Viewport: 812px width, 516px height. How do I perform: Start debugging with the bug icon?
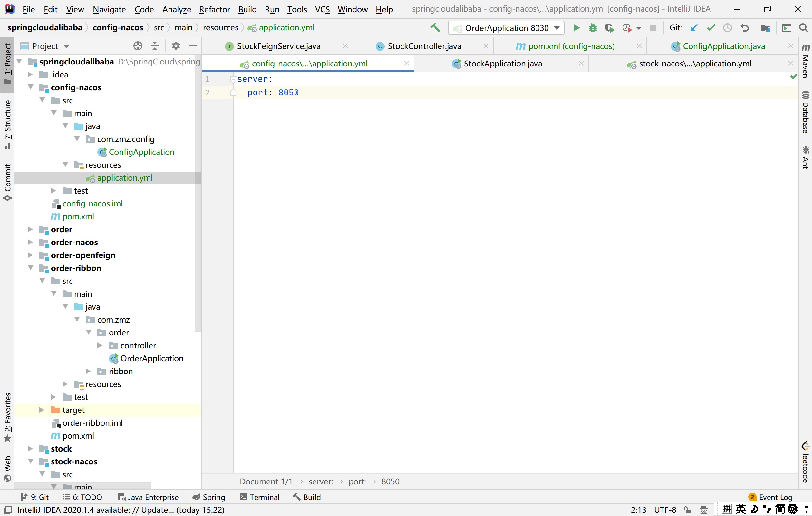593,28
